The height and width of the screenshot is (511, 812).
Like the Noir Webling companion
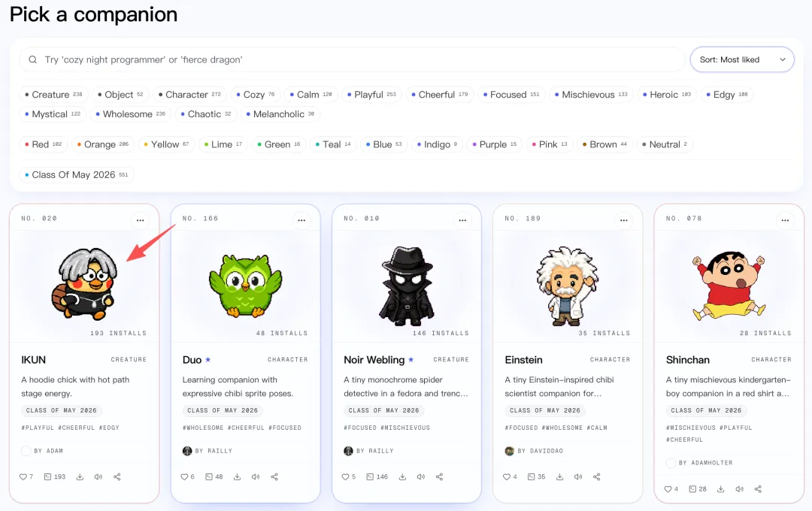[345, 477]
